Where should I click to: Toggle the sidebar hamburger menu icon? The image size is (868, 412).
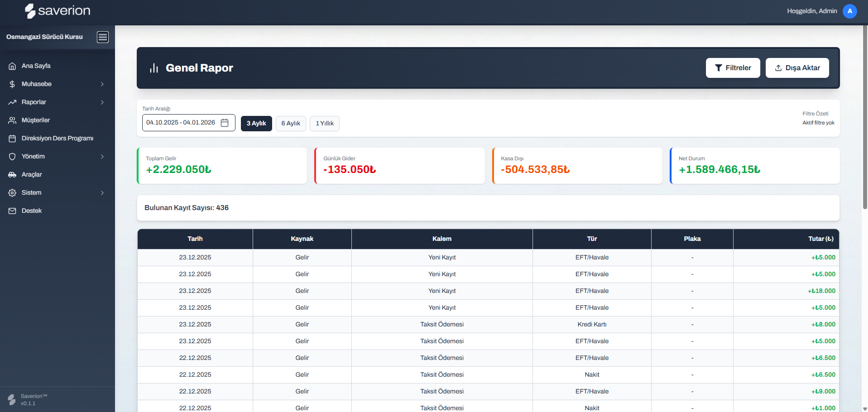103,37
